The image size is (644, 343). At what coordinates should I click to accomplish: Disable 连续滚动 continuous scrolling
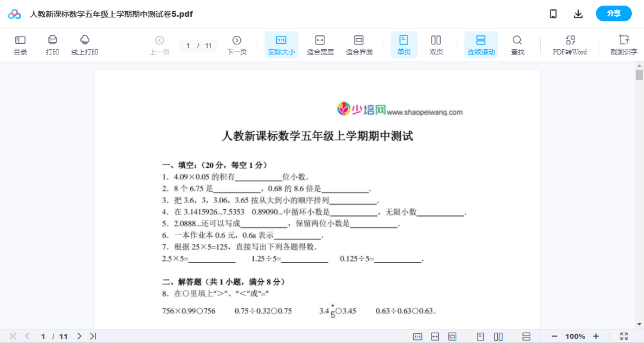pyautogui.click(x=481, y=45)
